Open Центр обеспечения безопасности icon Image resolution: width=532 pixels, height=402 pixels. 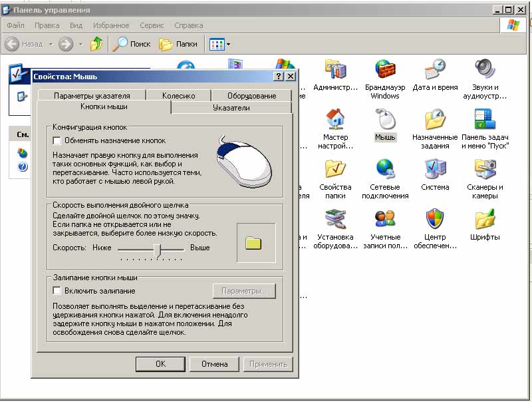pyautogui.click(x=435, y=219)
